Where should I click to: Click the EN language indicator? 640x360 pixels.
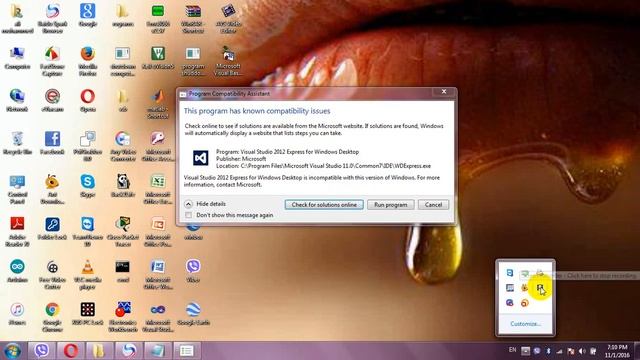(512, 350)
